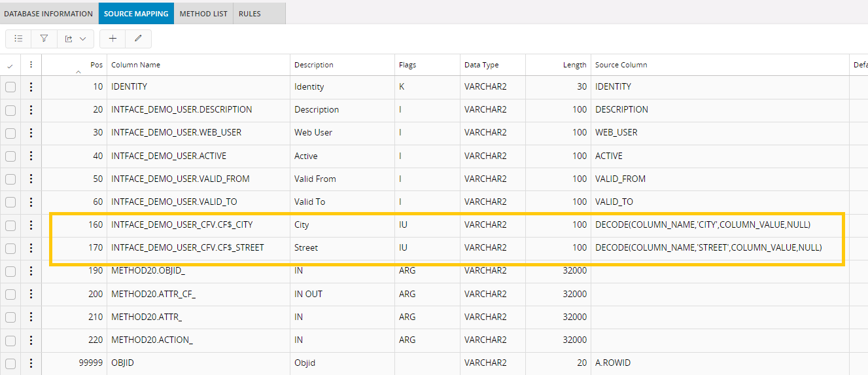Expand the export dropdown arrow
868x375 pixels.
83,39
